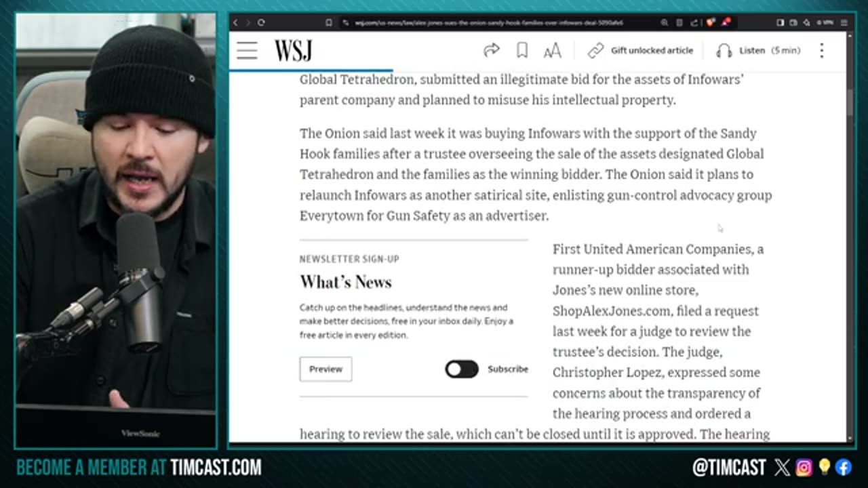Click the @TIMCAST handle
Viewport: 868px width, 488px height.
729,467
